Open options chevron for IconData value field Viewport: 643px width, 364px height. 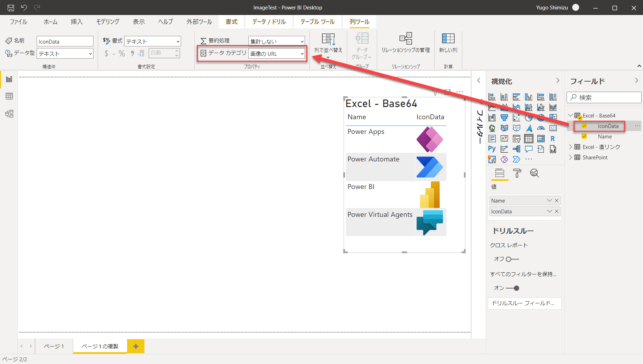coord(549,211)
